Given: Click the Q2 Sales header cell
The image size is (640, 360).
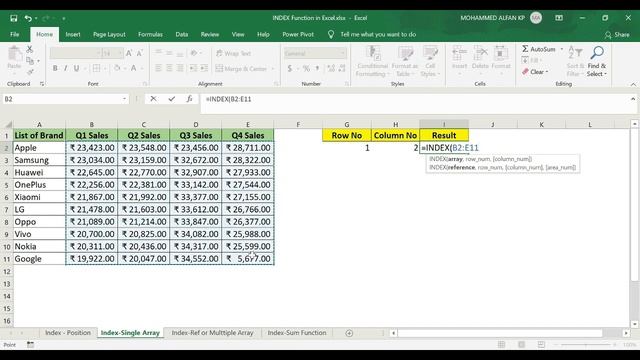Looking at the screenshot, I should click(x=144, y=135).
